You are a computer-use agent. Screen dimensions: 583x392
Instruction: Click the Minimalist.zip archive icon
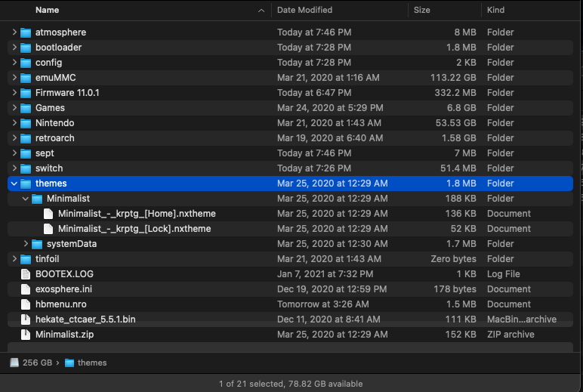click(25, 335)
